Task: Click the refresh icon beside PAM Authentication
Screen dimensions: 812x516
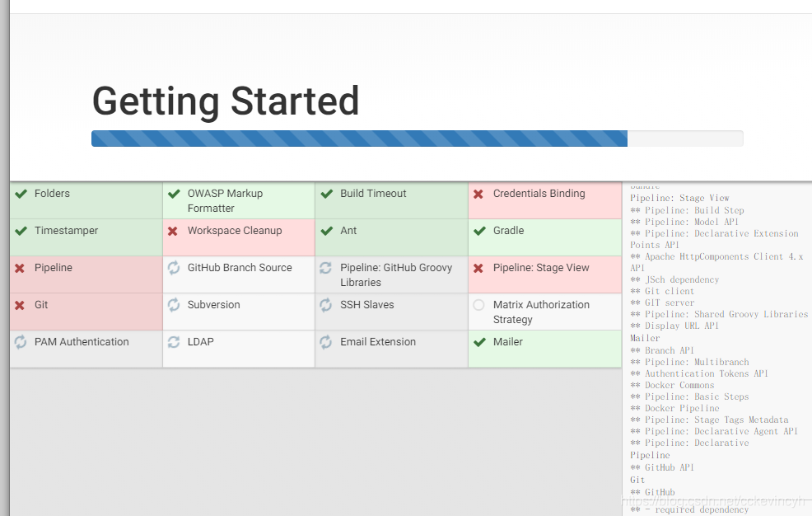Action: pyautogui.click(x=21, y=342)
